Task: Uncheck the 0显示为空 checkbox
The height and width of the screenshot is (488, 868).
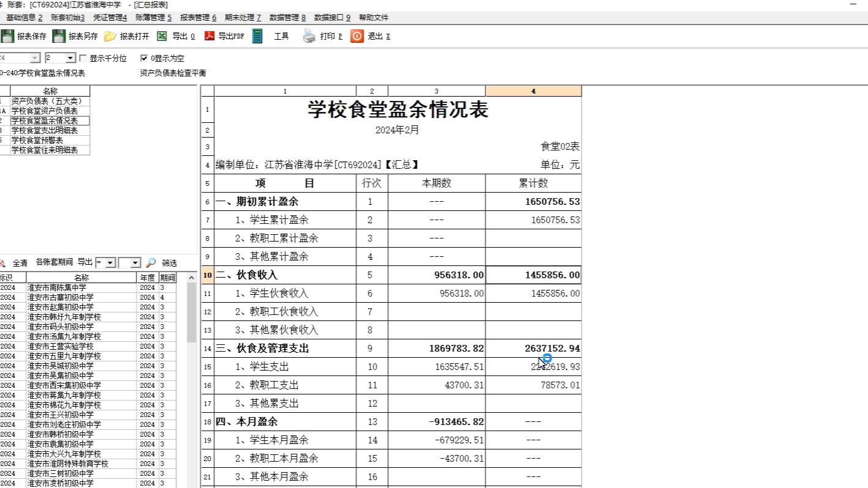Action: tap(144, 58)
